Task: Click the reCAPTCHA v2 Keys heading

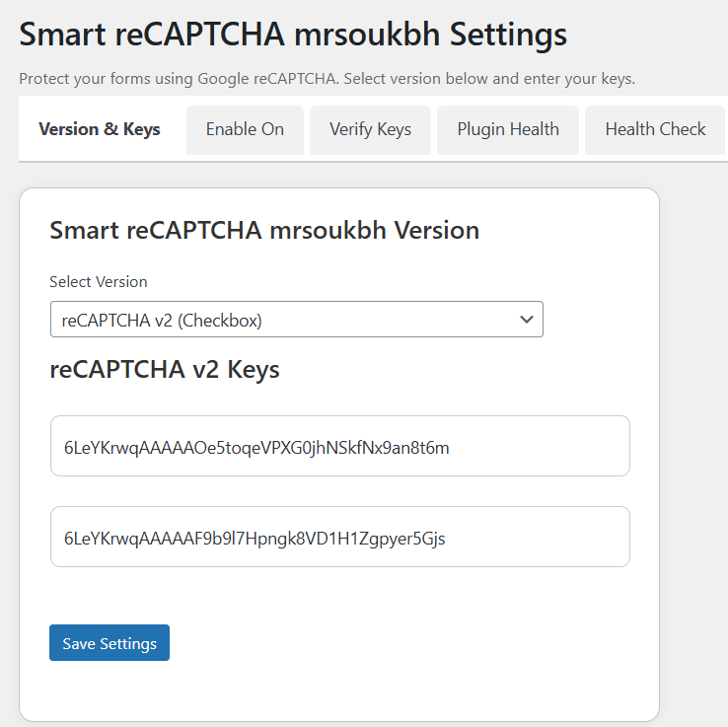Action: pyautogui.click(x=165, y=370)
